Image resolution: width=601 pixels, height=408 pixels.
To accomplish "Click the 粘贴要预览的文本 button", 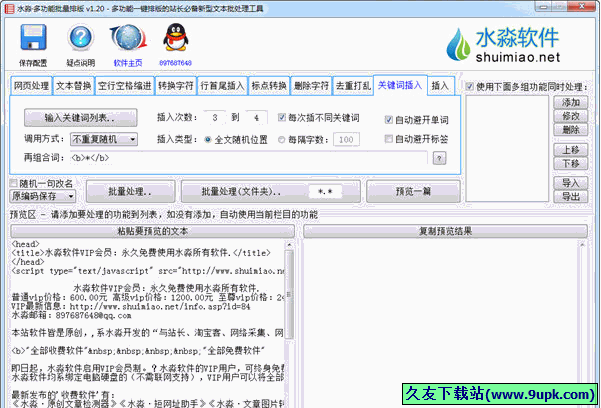I will point(153,231).
